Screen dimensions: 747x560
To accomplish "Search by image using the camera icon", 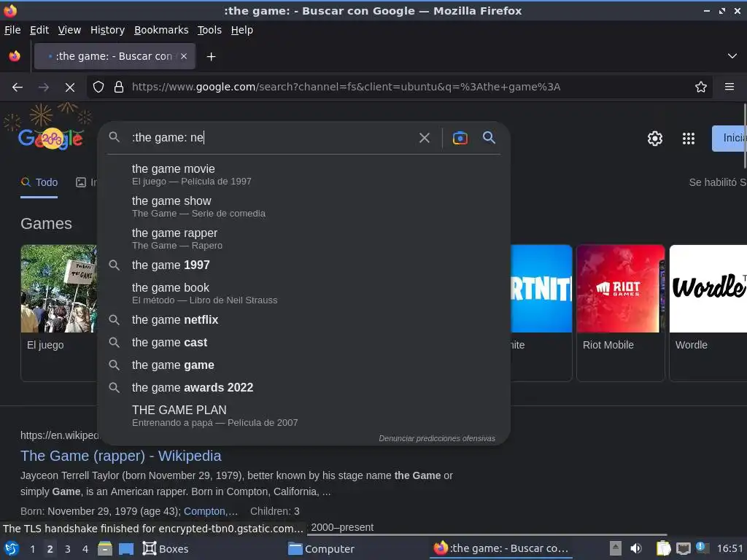I will (x=460, y=138).
